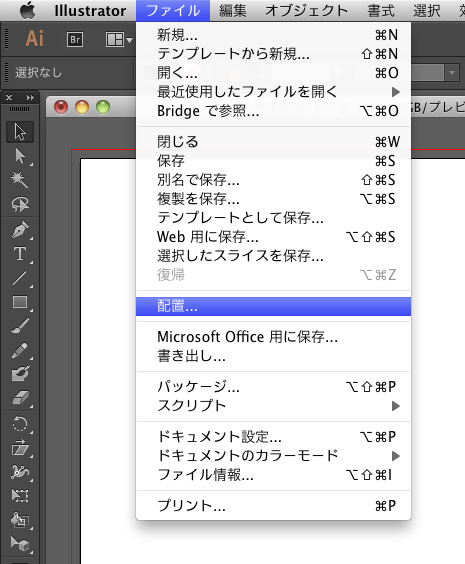Open the 選択 menu

click(427, 11)
